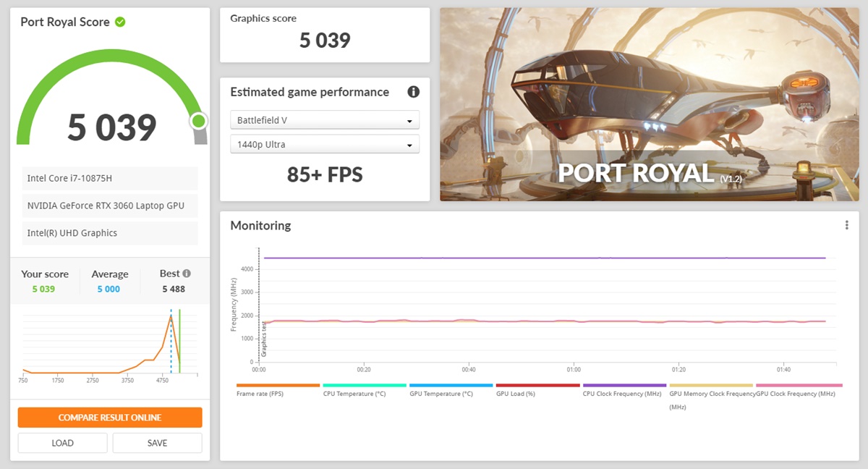
Task: Select the Intel(R) UHD Graphics row
Action: [110, 233]
